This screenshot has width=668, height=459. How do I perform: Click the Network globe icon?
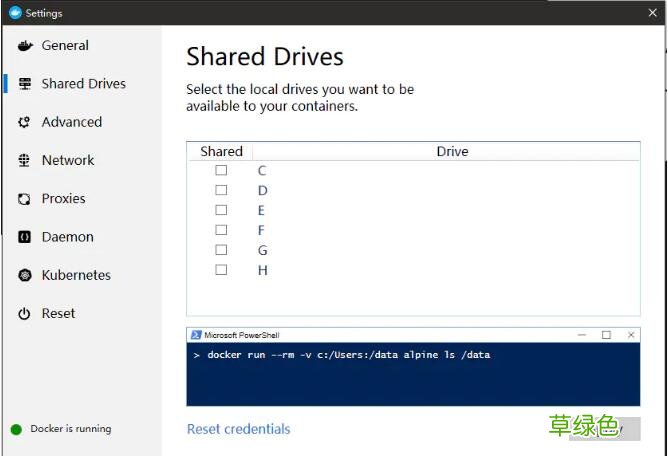[x=24, y=160]
